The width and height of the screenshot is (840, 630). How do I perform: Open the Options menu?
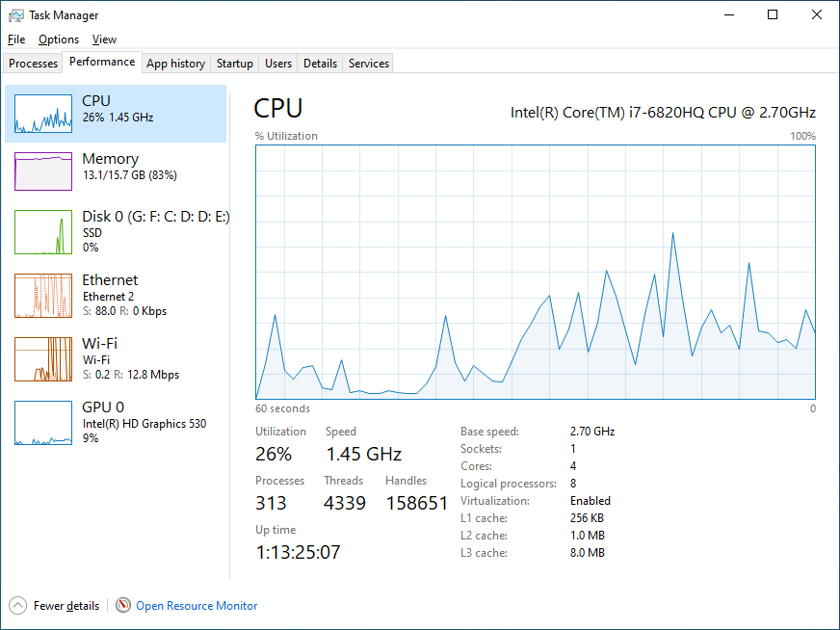tap(59, 39)
